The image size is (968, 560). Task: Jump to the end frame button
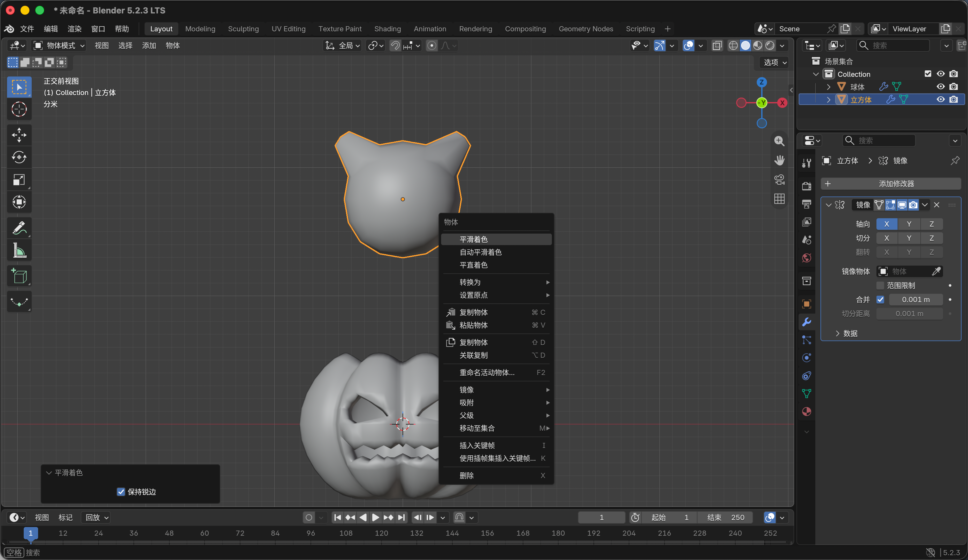pyautogui.click(x=401, y=517)
